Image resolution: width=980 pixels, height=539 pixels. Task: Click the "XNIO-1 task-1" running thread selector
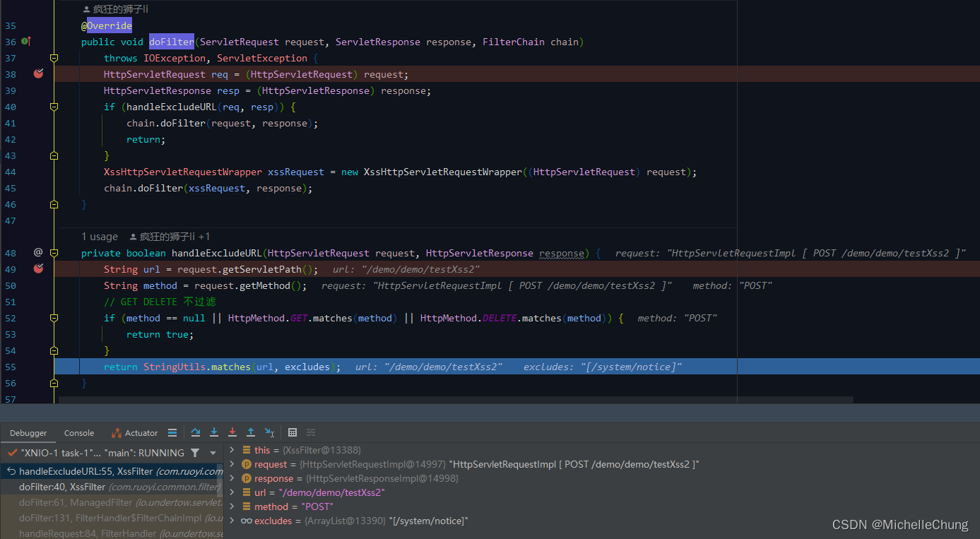tap(102, 453)
